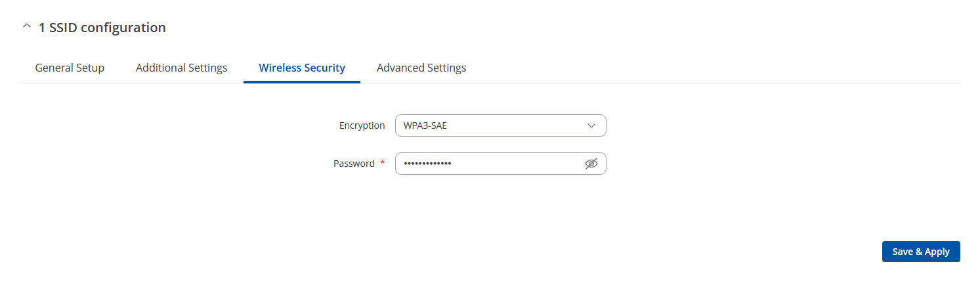
Task: Show the hidden password with eye icon
Action: pos(591,164)
